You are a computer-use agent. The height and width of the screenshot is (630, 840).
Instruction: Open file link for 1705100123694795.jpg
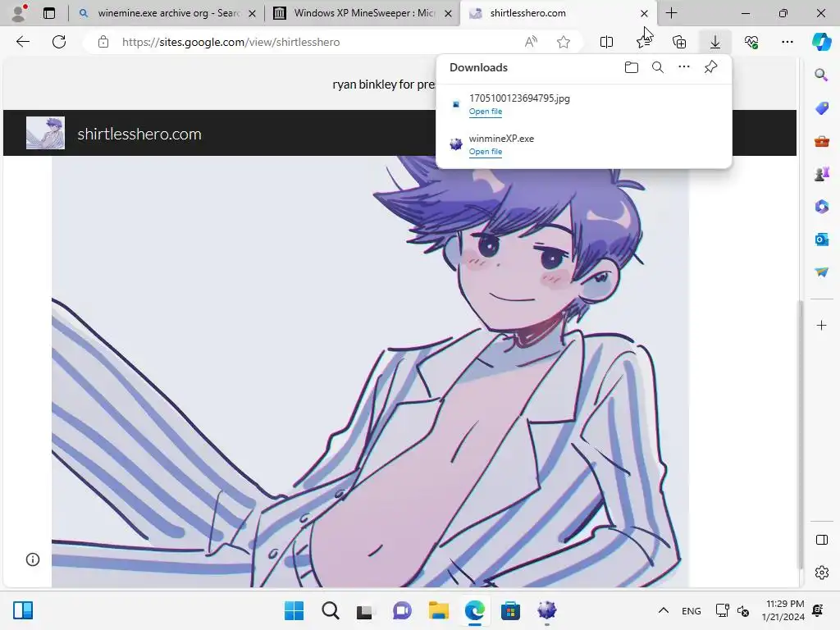[x=486, y=112]
